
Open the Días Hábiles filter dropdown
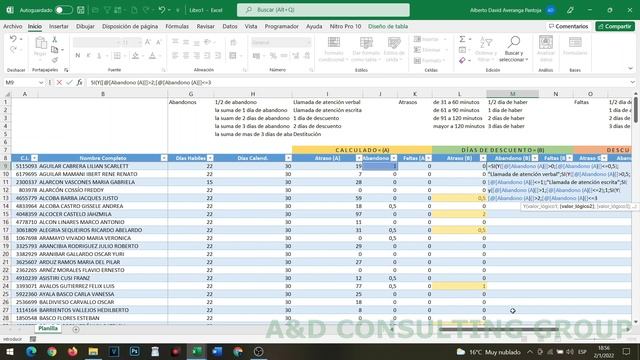tap(210, 158)
